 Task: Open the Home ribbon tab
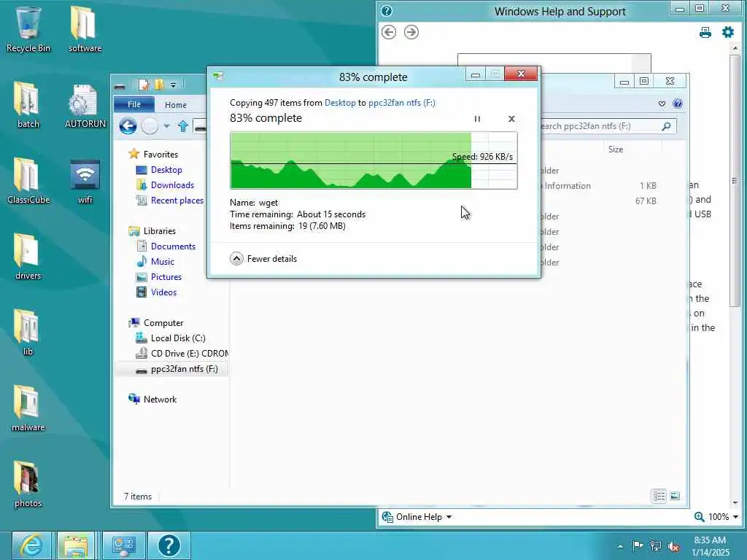[175, 105]
